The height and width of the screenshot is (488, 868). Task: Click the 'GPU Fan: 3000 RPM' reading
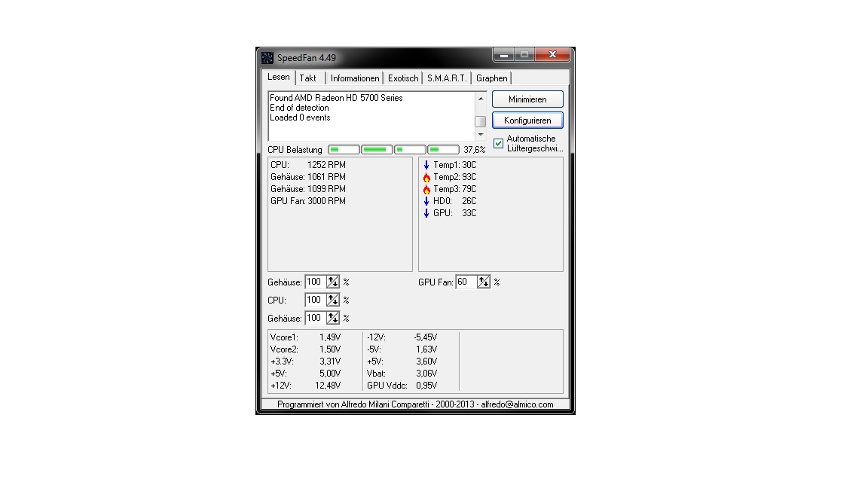click(x=307, y=201)
